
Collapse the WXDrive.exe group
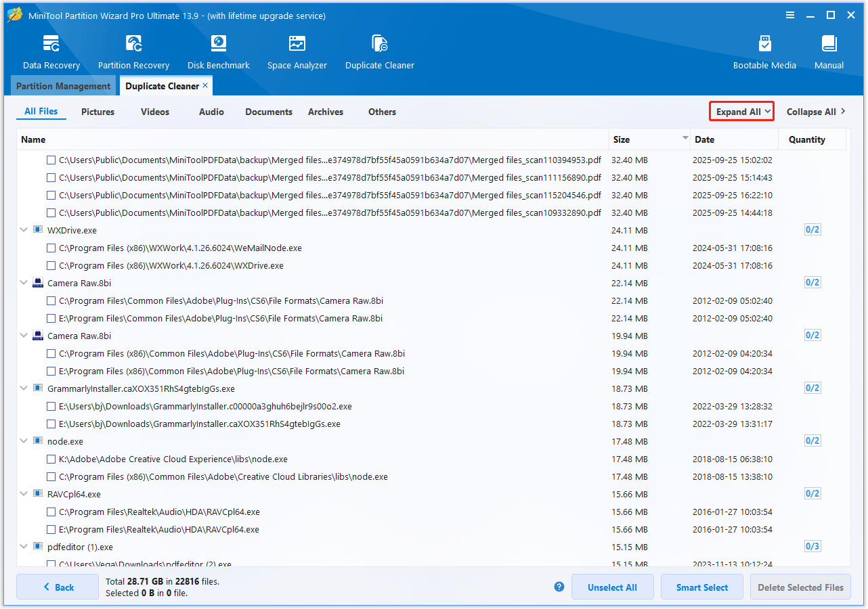tap(24, 230)
